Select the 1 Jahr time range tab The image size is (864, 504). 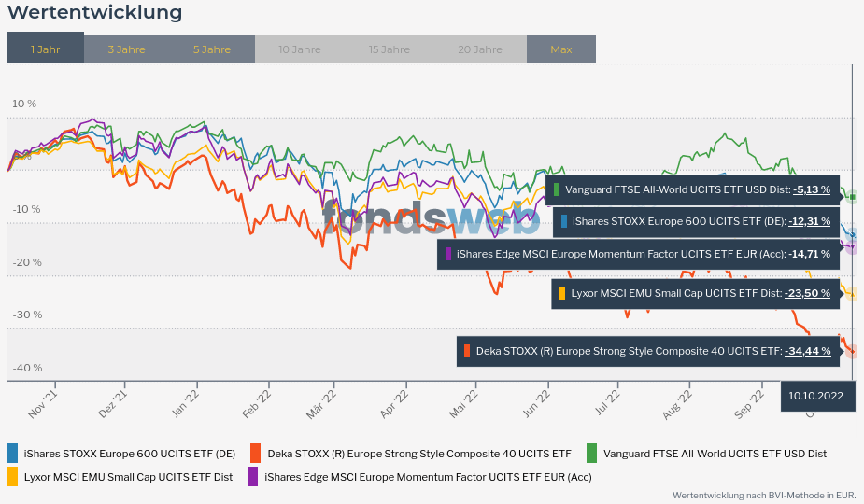coord(45,49)
